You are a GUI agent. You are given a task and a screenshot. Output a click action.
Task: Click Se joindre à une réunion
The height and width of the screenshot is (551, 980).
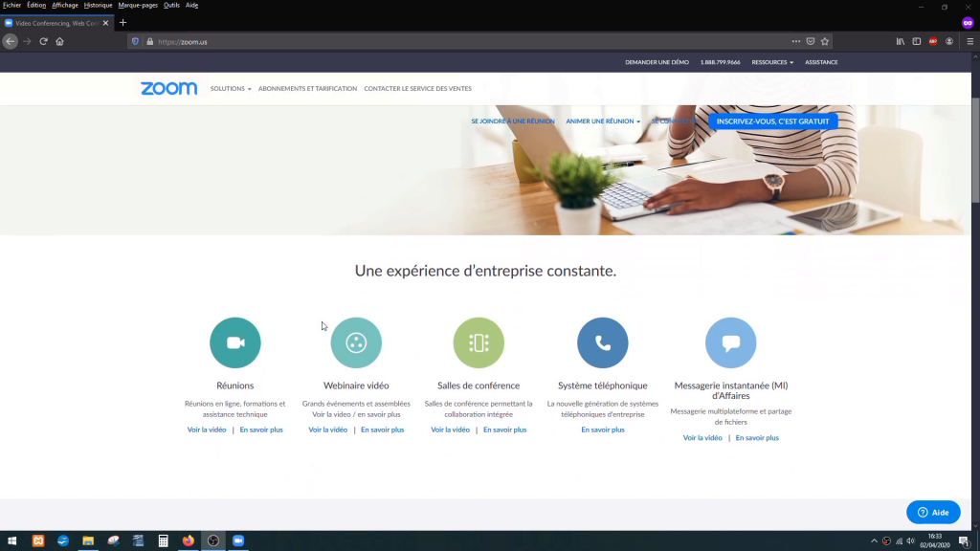coord(513,121)
